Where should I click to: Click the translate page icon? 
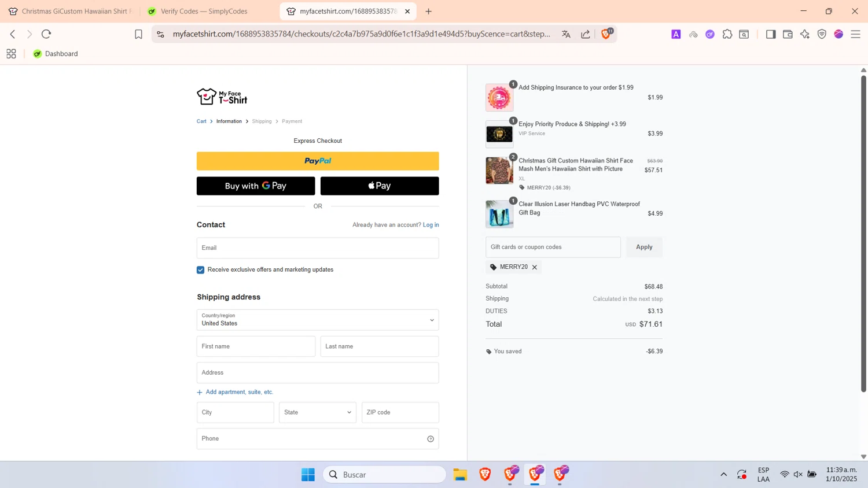566,34
